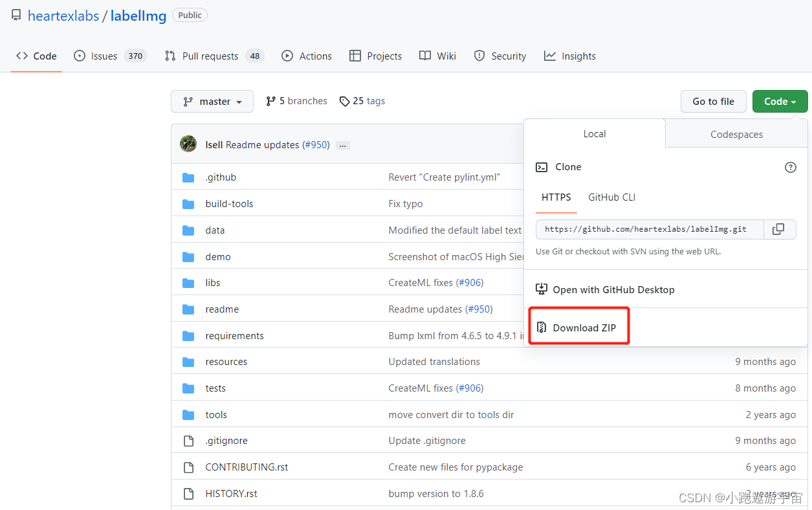Open the data folder
812x510 pixels.
(x=215, y=230)
